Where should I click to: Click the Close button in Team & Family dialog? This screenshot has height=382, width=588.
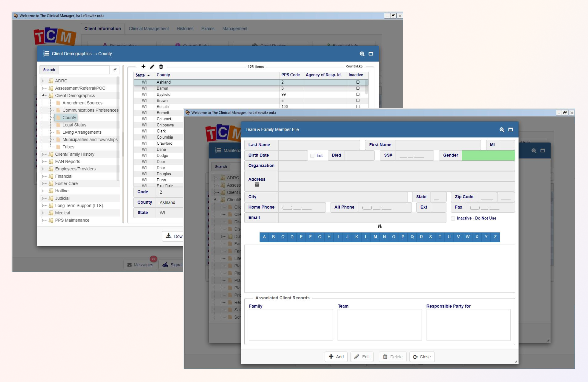point(422,357)
